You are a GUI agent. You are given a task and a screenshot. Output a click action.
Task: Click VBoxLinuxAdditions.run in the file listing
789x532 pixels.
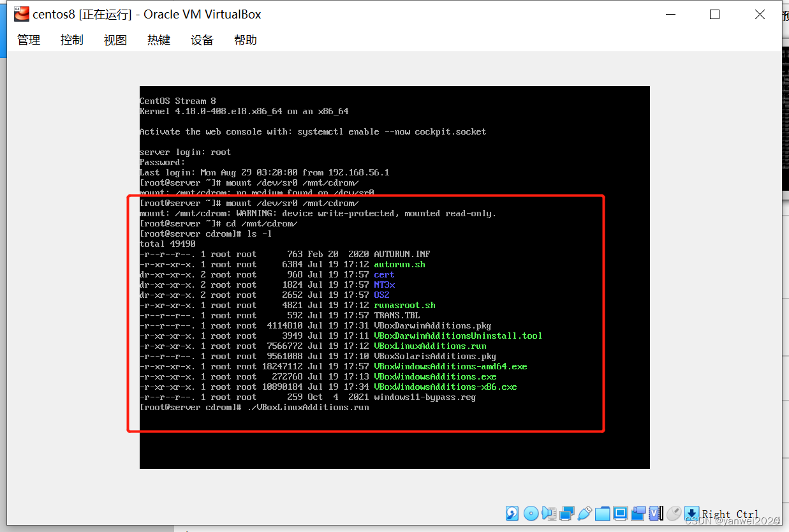(430, 346)
